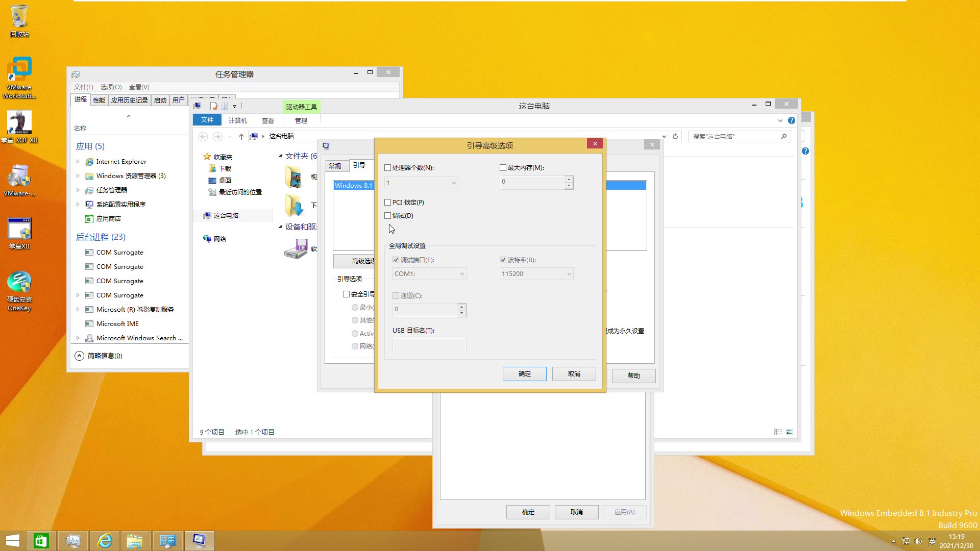980x551 pixels.
Task: Open the 查看(V) menu in Task Manager
Action: coord(139,87)
